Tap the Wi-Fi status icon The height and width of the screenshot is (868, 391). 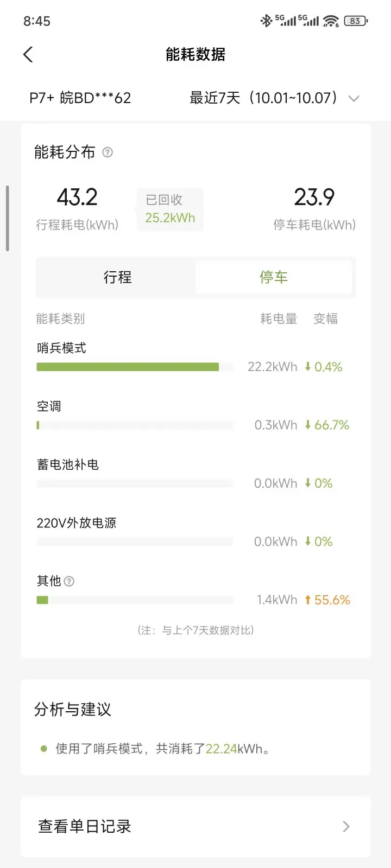pos(331,21)
